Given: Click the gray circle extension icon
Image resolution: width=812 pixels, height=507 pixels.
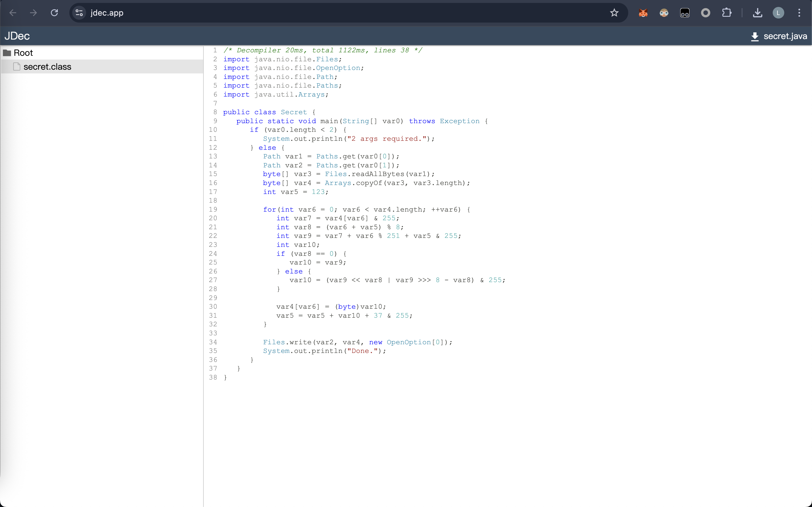Looking at the screenshot, I should pos(705,13).
